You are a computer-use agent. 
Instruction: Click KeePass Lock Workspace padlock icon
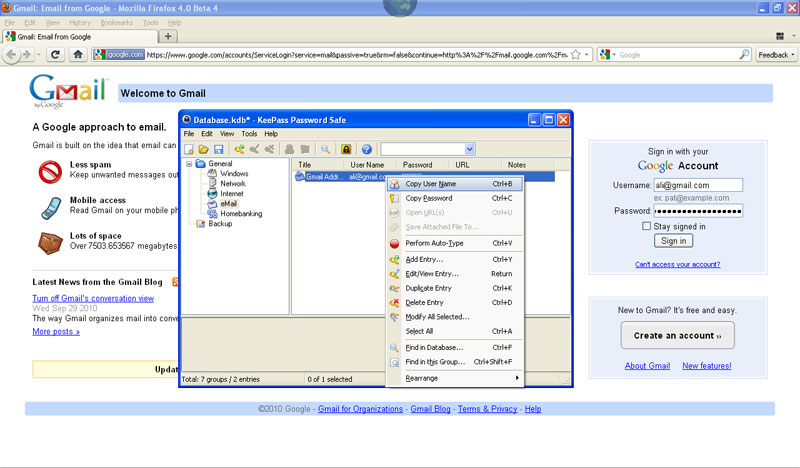(x=346, y=149)
